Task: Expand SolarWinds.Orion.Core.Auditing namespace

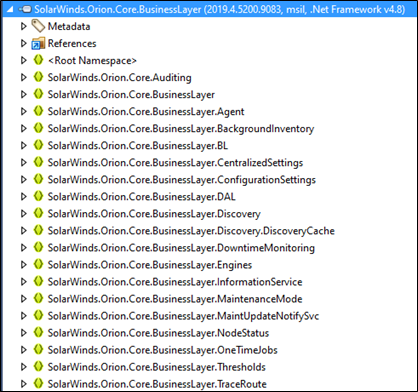Action: (23, 77)
